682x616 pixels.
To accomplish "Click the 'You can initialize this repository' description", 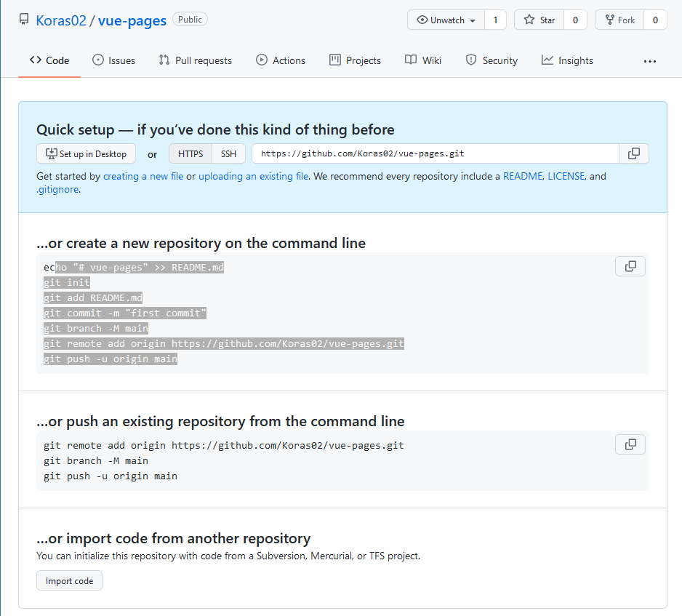I will 228,556.
